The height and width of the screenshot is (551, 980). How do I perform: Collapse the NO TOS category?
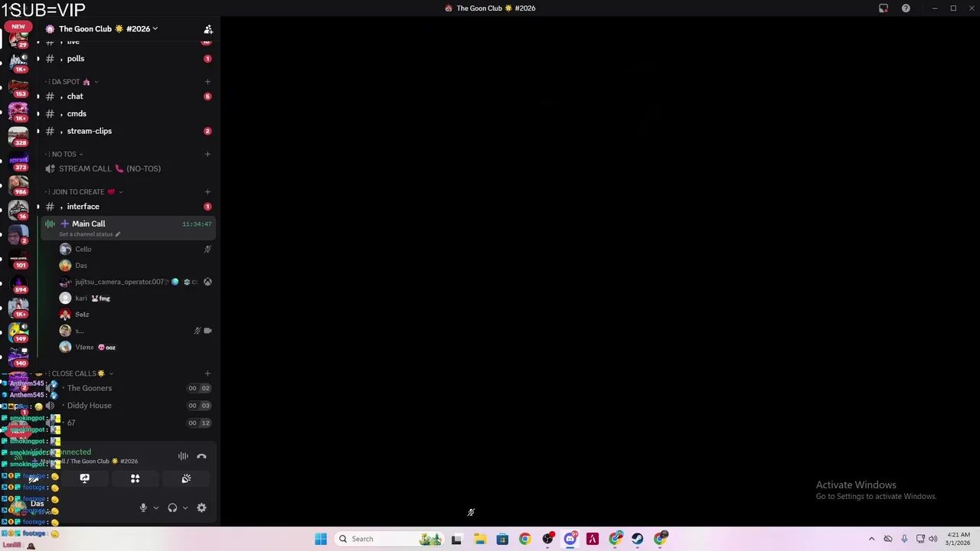click(x=65, y=154)
